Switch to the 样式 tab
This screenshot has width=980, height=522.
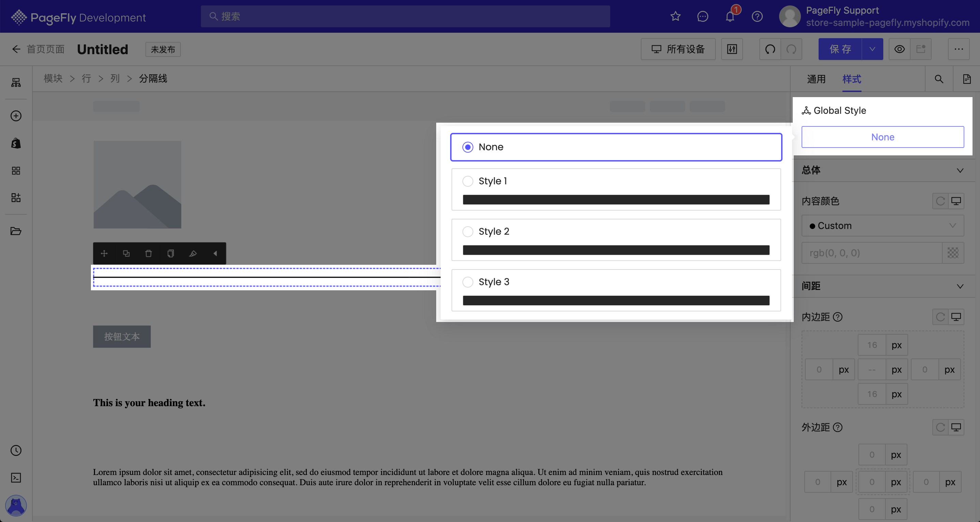click(x=851, y=79)
